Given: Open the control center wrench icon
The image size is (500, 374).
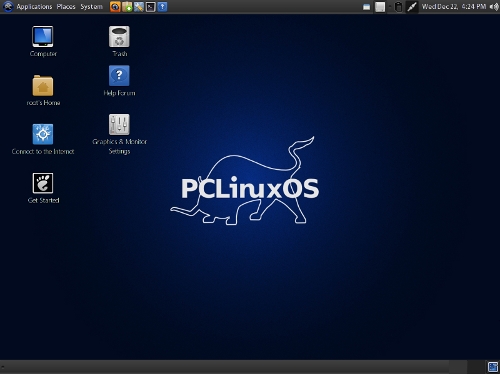Looking at the screenshot, I should coord(139,7).
